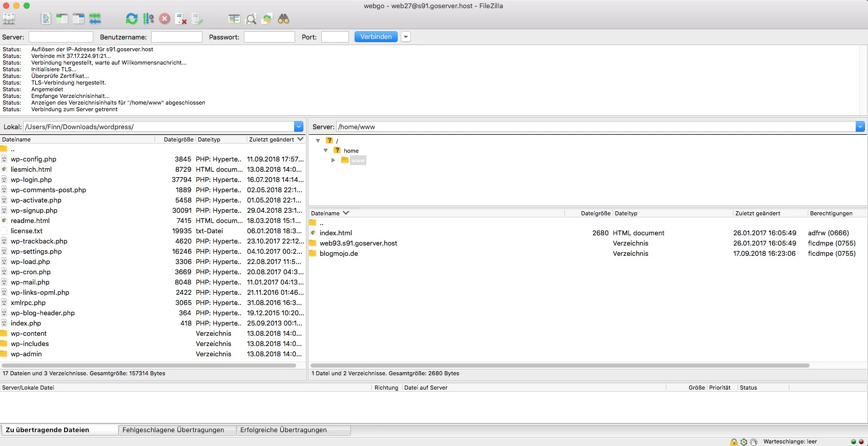868x446 pixels.
Task: Click the automatic transfer type gear icon
Action: (x=743, y=442)
